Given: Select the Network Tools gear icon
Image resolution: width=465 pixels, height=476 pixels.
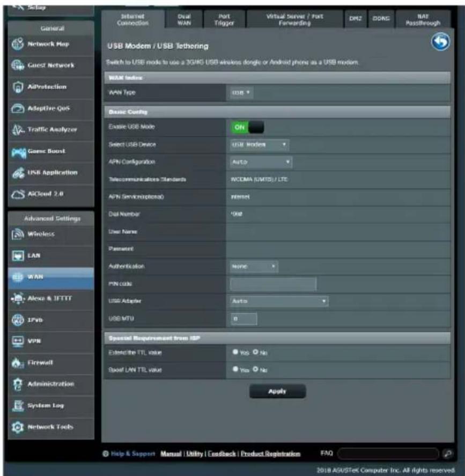Looking at the screenshot, I should pos(18,427).
